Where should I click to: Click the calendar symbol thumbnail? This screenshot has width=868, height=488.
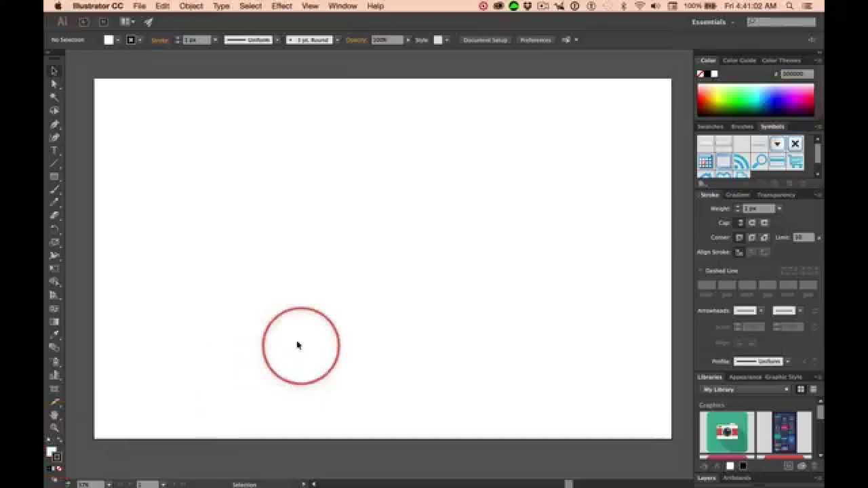[x=706, y=161]
